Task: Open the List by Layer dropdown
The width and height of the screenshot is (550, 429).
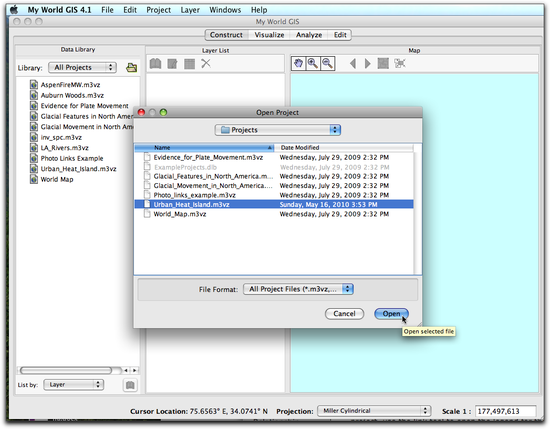Action: (x=73, y=385)
